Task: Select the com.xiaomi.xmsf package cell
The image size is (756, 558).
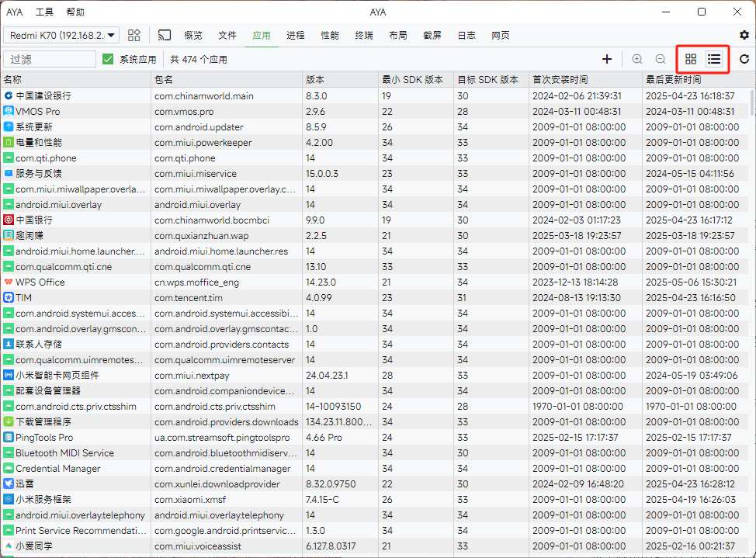Action: pyautogui.click(x=227, y=499)
